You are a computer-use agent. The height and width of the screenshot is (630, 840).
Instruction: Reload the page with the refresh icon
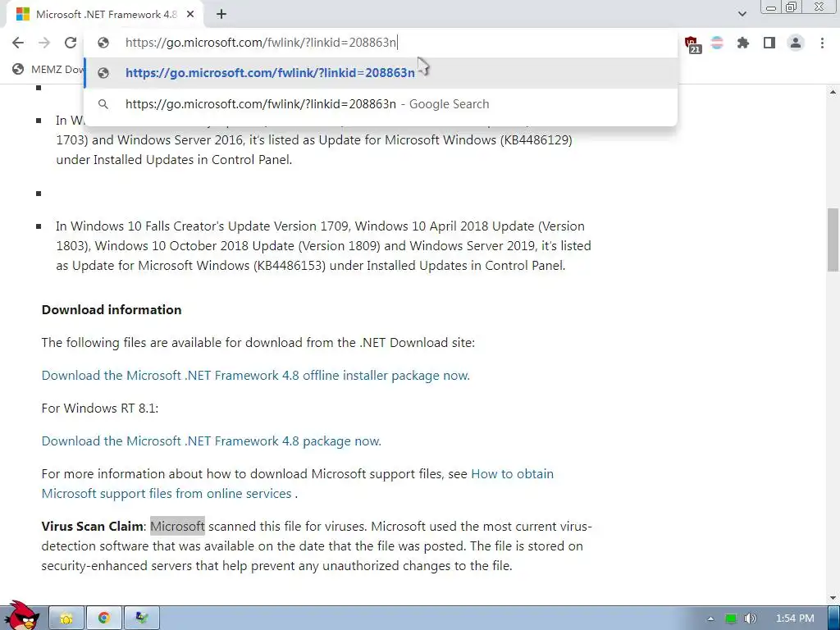(x=71, y=43)
